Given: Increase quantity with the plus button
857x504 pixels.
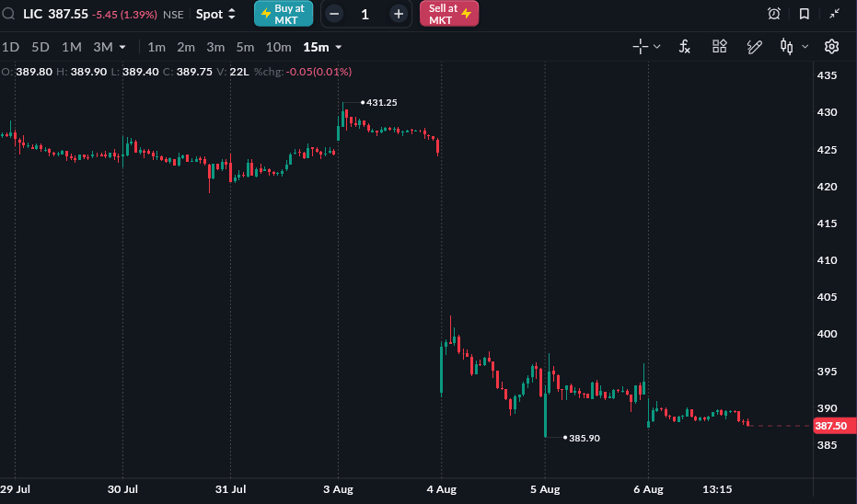Looking at the screenshot, I should (x=399, y=14).
